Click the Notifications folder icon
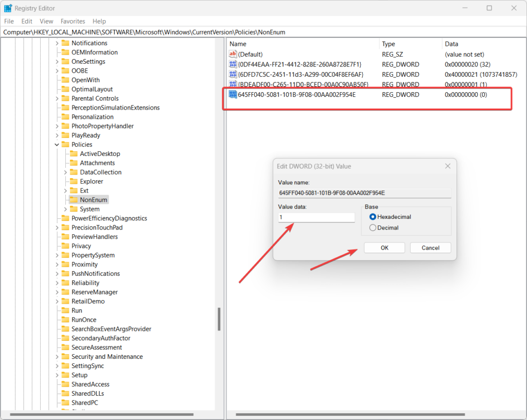The height and width of the screenshot is (420, 527). click(x=65, y=43)
